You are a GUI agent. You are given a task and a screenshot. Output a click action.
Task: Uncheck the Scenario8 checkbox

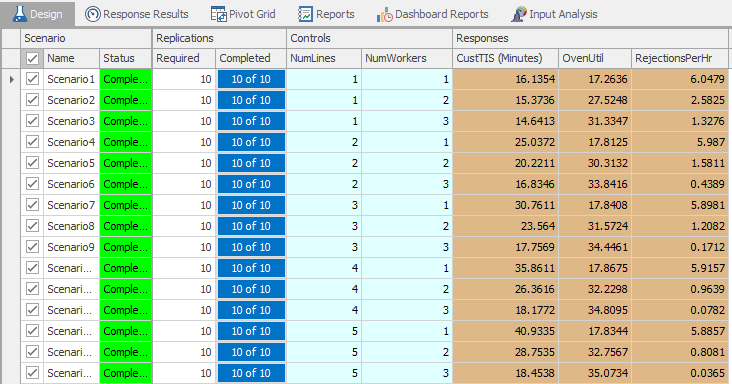click(32, 226)
